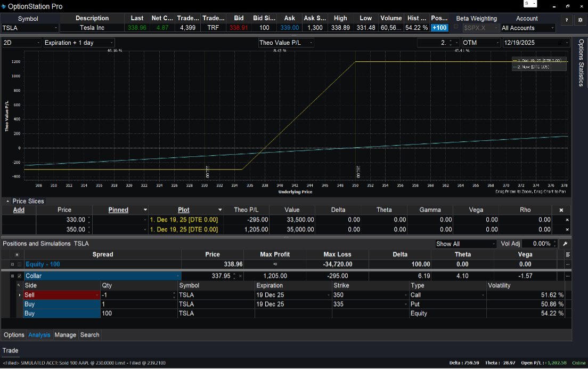Viewport: 588px width, 369px height.
Task: Click the help question mark button
Action: point(567,20)
